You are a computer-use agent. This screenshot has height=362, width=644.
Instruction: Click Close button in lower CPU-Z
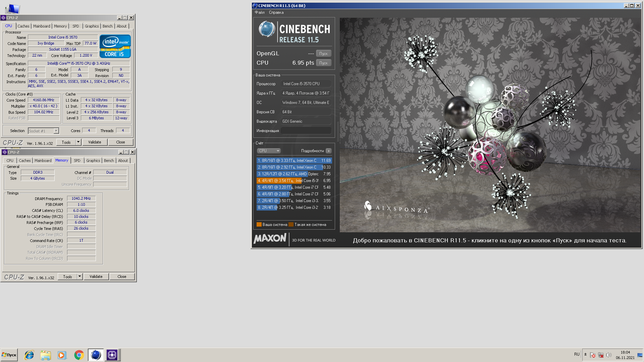tap(122, 277)
